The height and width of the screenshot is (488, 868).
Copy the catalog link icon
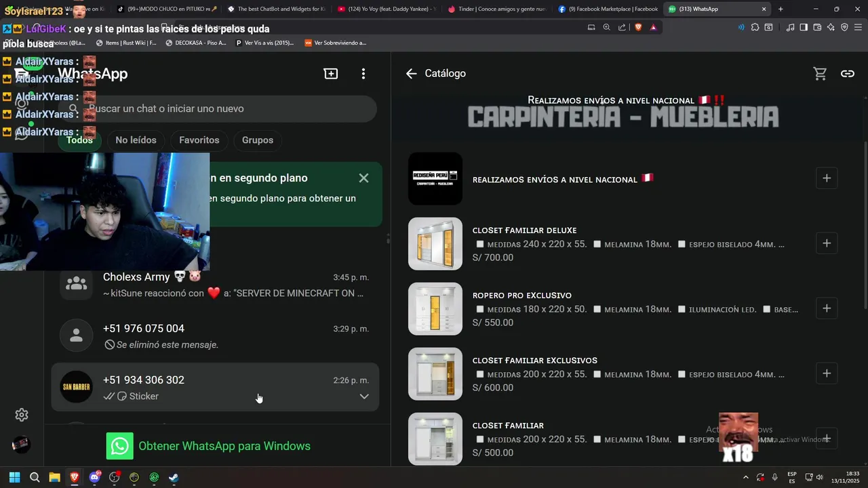click(848, 73)
